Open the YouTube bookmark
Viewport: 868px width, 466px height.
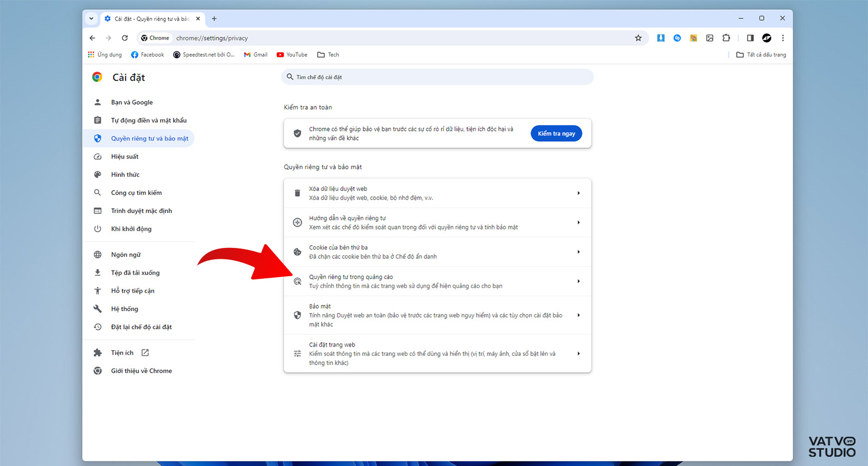click(x=292, y=55)
